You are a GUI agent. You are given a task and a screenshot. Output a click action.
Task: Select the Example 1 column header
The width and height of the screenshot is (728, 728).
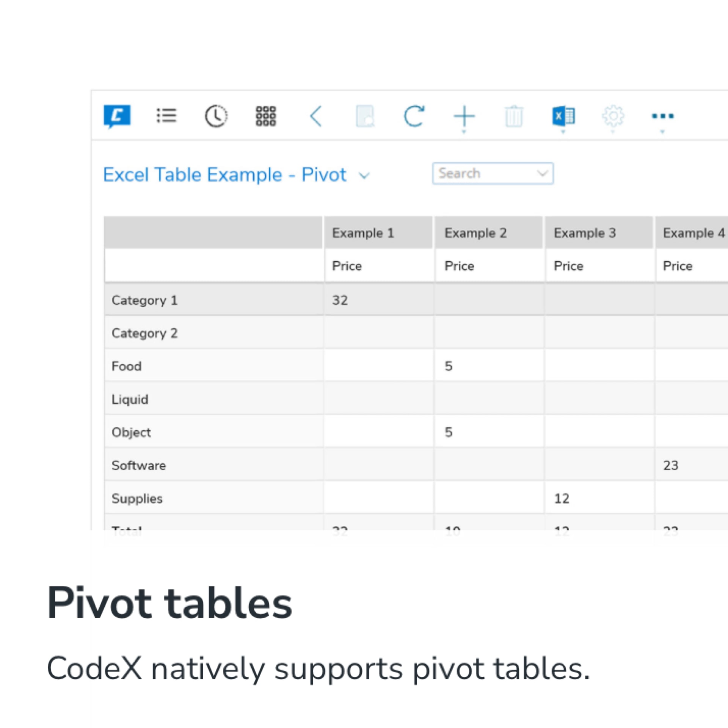tap(363, 233)
